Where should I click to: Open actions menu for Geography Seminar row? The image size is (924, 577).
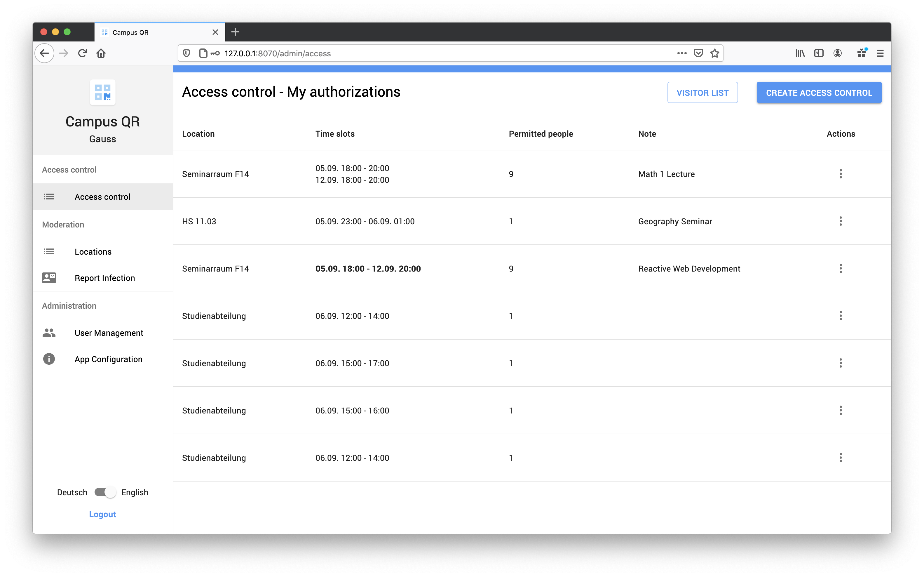coord(840,221)
